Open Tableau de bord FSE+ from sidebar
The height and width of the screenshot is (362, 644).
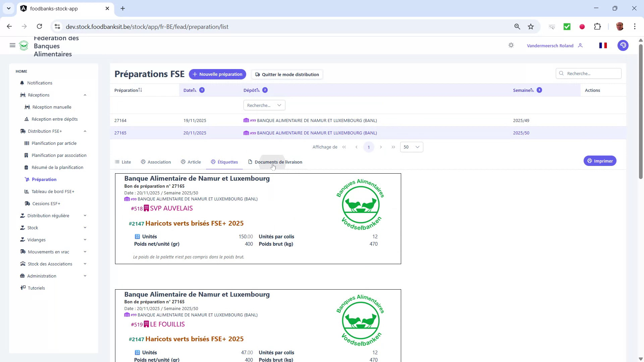tap(53, 191)
